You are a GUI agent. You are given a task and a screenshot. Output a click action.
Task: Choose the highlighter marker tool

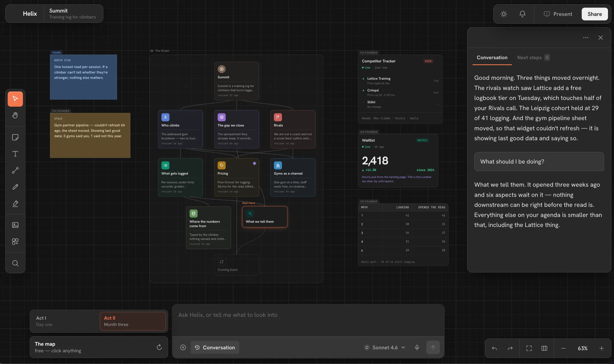pos(15,203)
